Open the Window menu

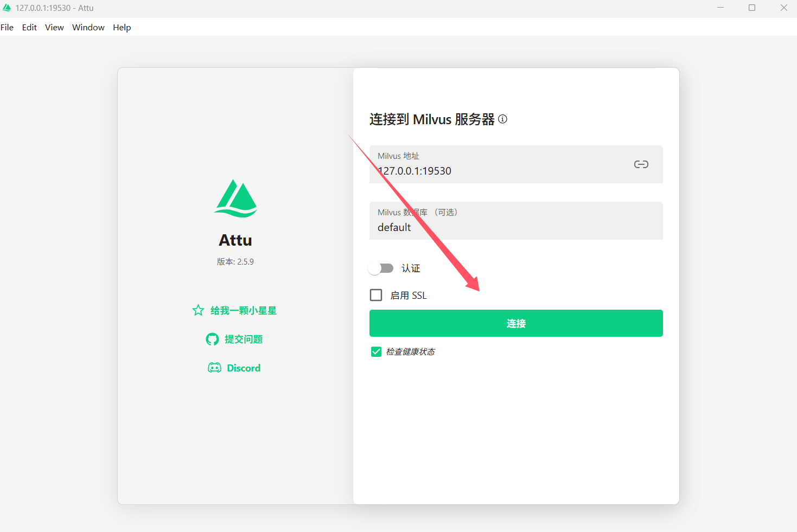point(88,27)
